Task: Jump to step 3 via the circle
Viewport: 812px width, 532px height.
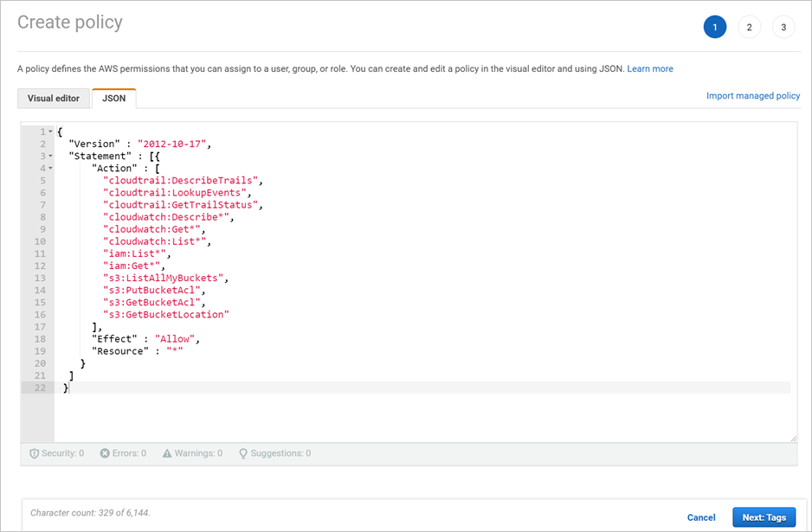Action: 783,27
